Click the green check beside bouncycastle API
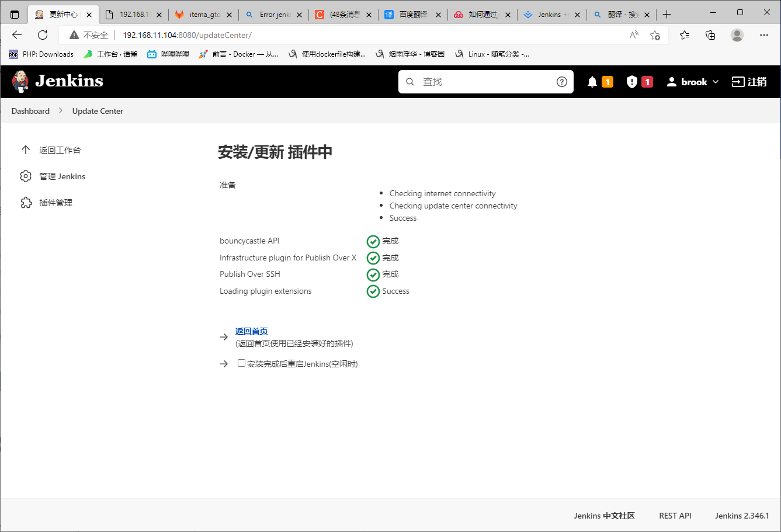Screen dimensions: 781x532 [373, 241]
